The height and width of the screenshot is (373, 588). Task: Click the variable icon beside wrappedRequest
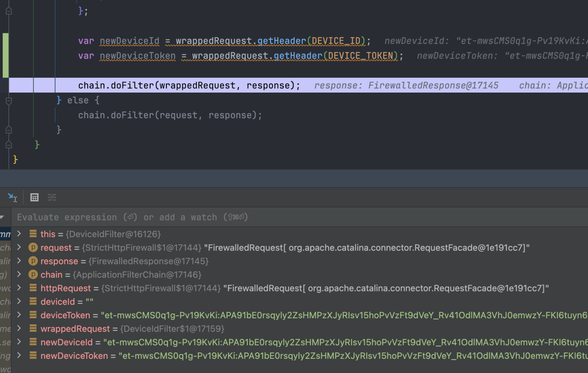(x=33, y=329)
